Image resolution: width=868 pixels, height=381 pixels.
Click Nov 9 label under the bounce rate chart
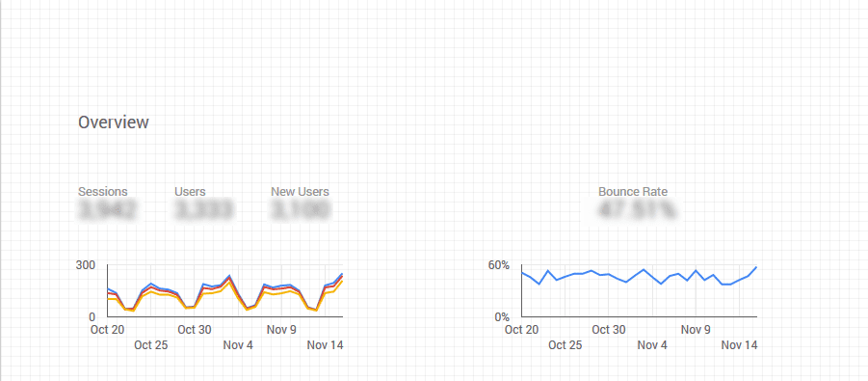coord(696,330)
